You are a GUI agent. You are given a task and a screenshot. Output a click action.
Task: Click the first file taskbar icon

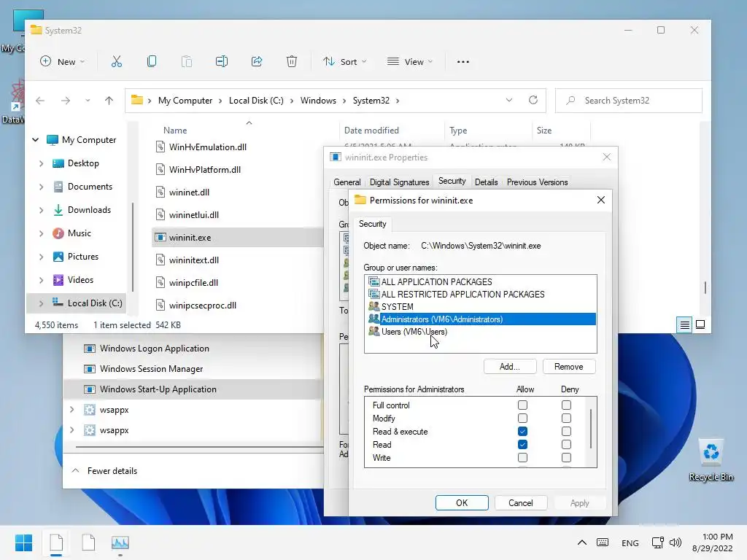56,542
